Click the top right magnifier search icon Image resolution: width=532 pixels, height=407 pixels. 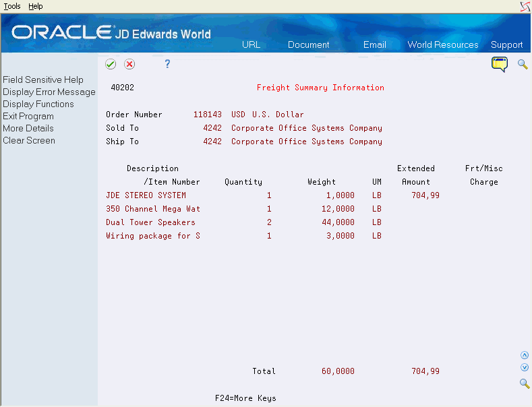(x=523, y=64)
